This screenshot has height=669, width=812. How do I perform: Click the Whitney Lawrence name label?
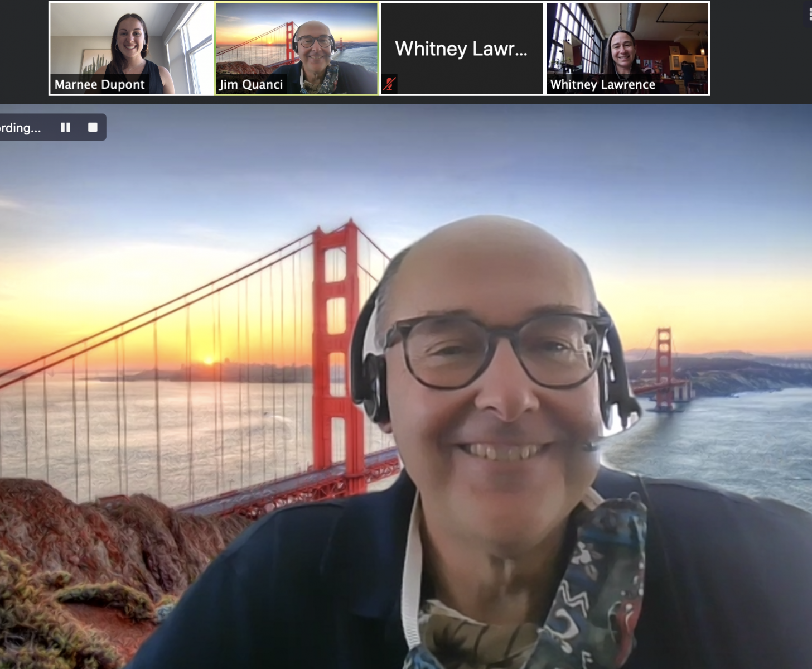click(603, 85)
